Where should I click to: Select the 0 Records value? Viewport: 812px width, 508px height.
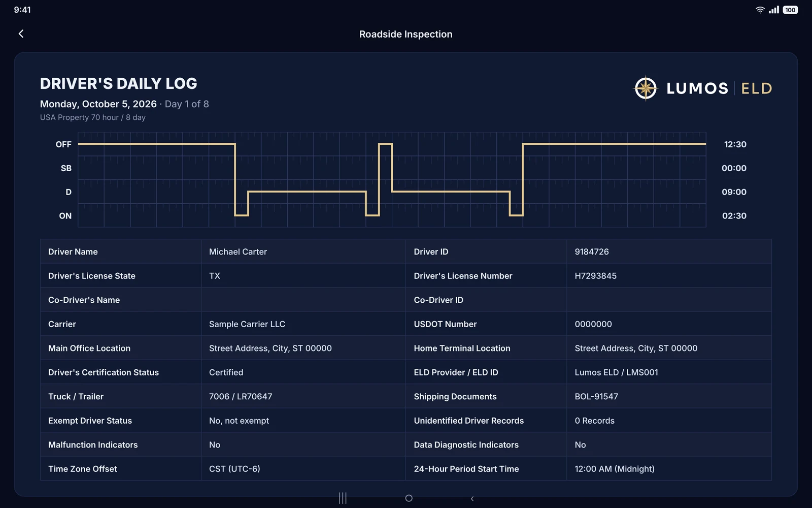595,421
